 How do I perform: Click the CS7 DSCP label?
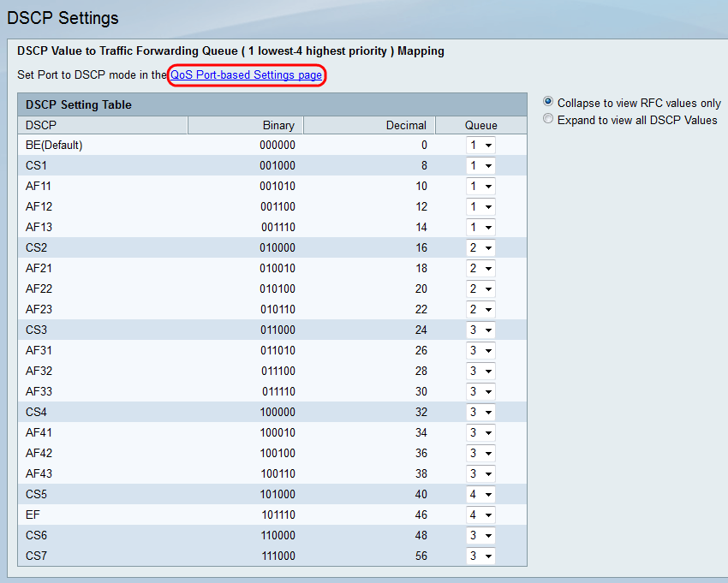[x=36, y=556]
